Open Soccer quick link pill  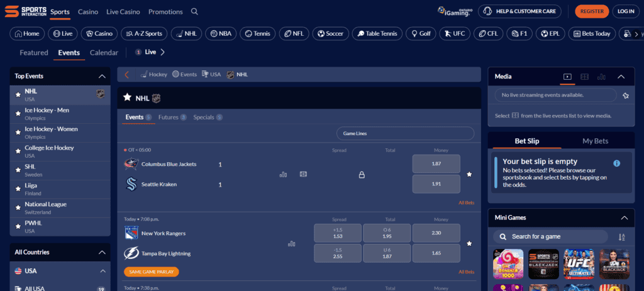[331, 34]
